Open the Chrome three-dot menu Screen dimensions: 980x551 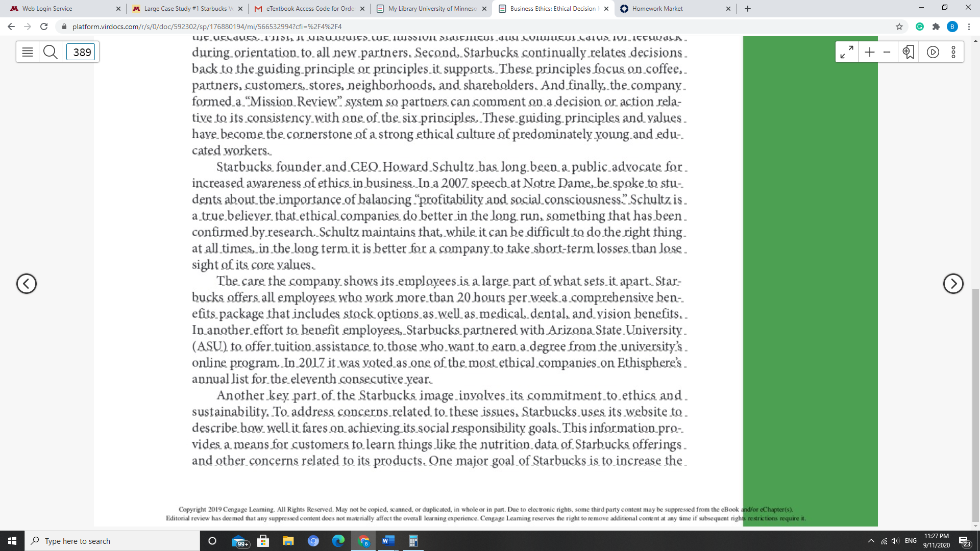tap(969, 27)
